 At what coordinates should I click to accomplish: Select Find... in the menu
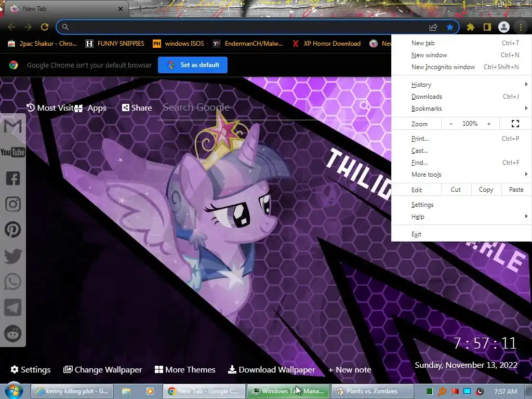[461, 163]
